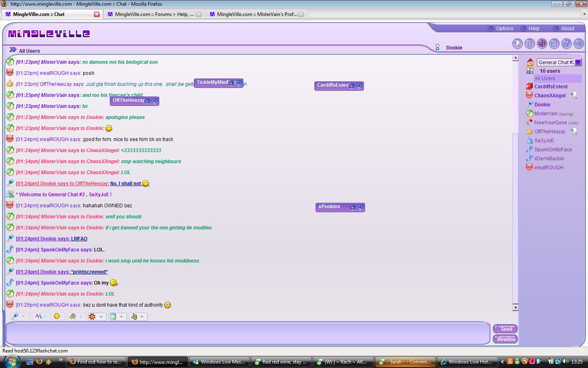The width and height of the screenshot is (588, 368).
Task: Close the MingleVille Chat browser tab
Action: click(x=97, y=14)
